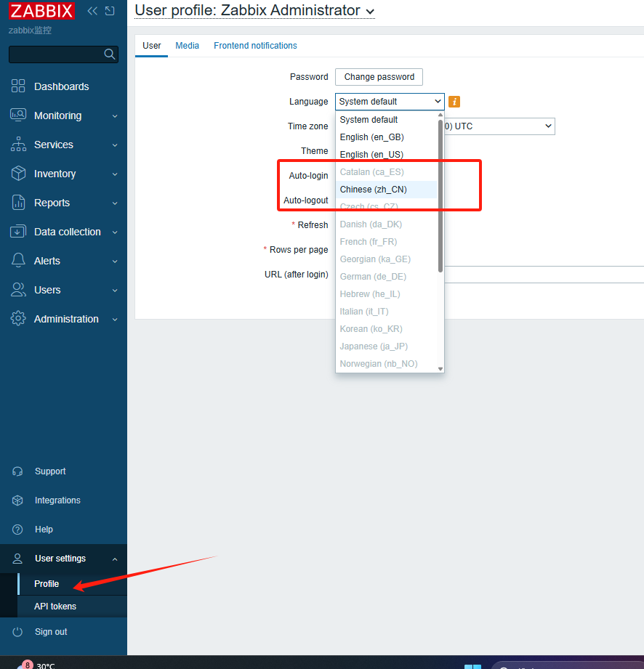
Task: Click the User settings person icon
Action: (x=17, y=559)
